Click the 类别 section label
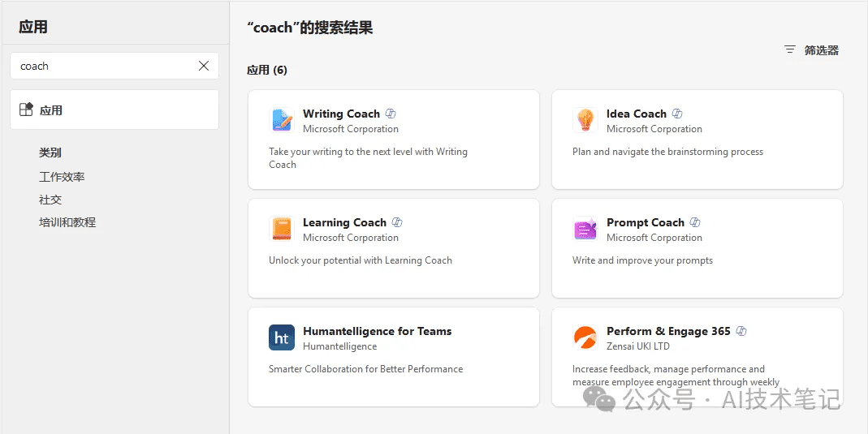The image size is (868, 434). [50, 153]
